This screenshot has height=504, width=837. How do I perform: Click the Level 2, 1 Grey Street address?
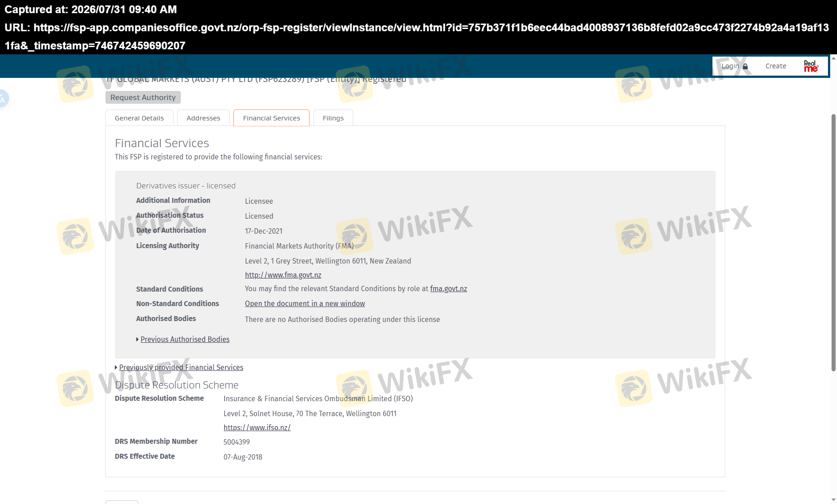click(328, 261)
